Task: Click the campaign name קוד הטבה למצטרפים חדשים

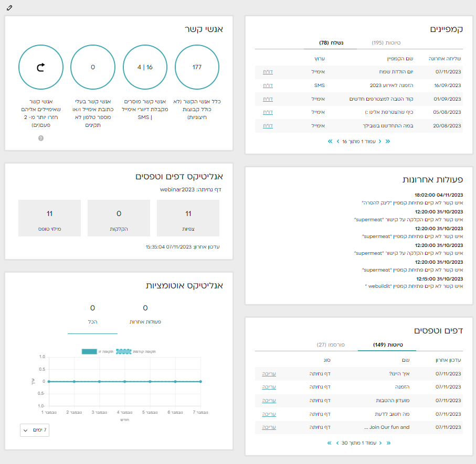Action: [382, 99]
